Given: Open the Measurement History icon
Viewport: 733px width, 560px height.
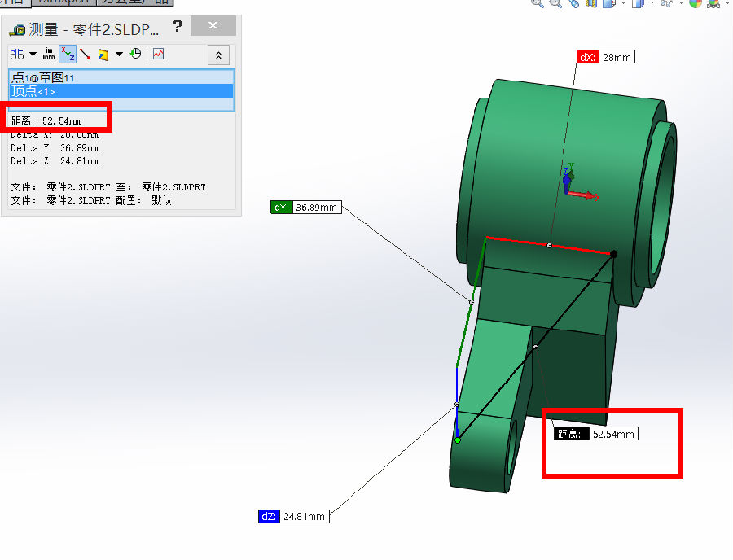Looking at the screenshot, I should pyautogui.click(x=135, y=55).
